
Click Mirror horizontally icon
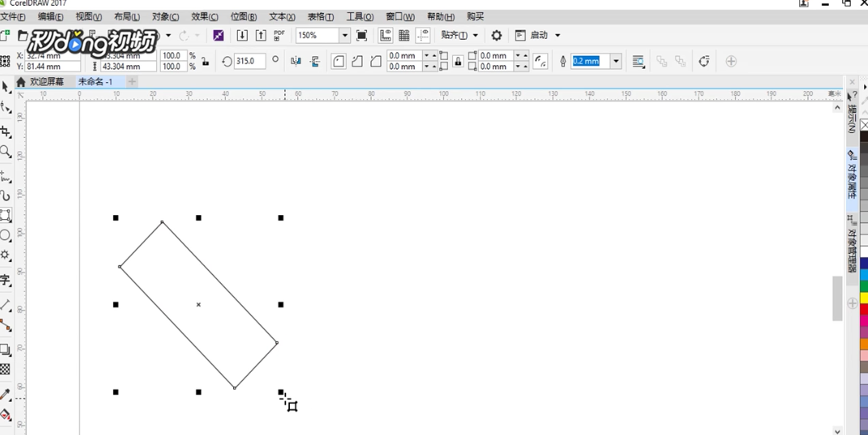[x=296, y=61]
